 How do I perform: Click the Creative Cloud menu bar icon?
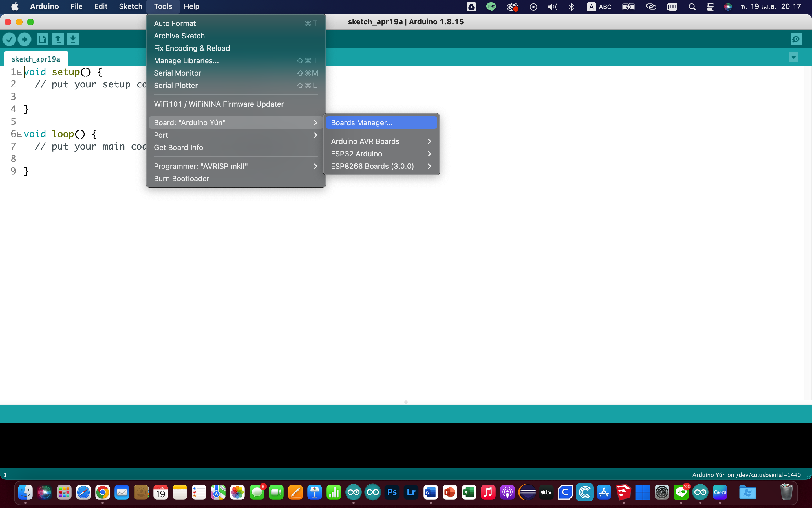click(512, 7)
